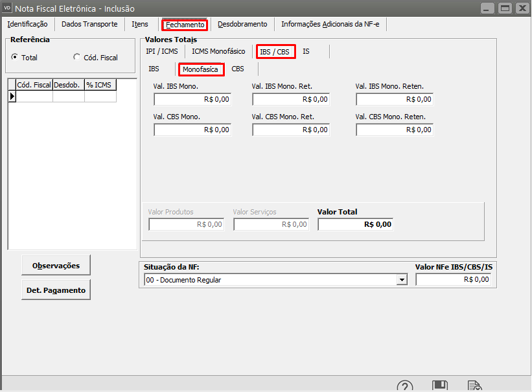Click the Valor NFe IBS/CBS/IS field
Screen dimensions: 532x392
[x=453, y=280]
